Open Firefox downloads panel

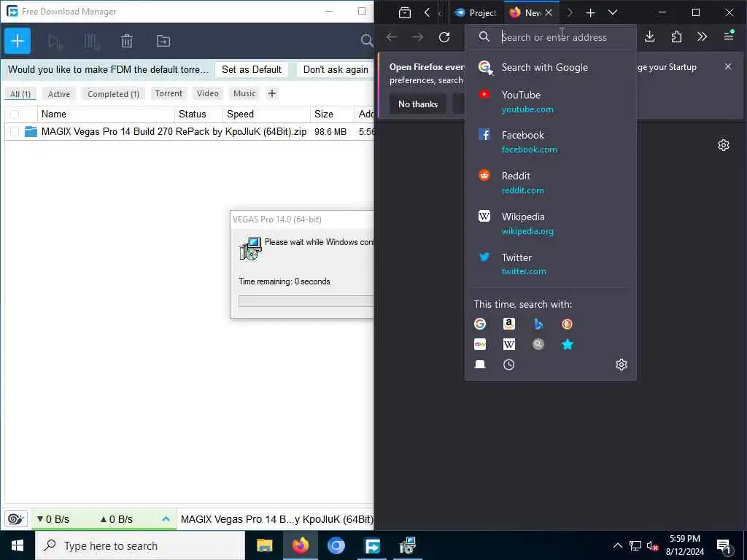[x=650, y=36]
